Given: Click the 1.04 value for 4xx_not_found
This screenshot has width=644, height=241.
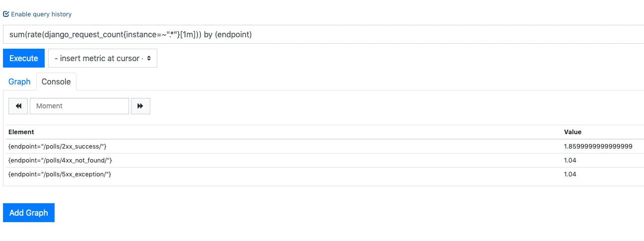Looking at the screenshot, I should [x=570, y=160].
